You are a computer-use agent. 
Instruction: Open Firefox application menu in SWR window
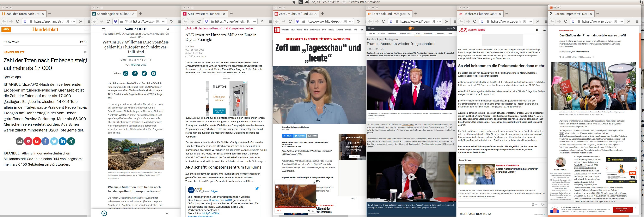tap(179, 21)
